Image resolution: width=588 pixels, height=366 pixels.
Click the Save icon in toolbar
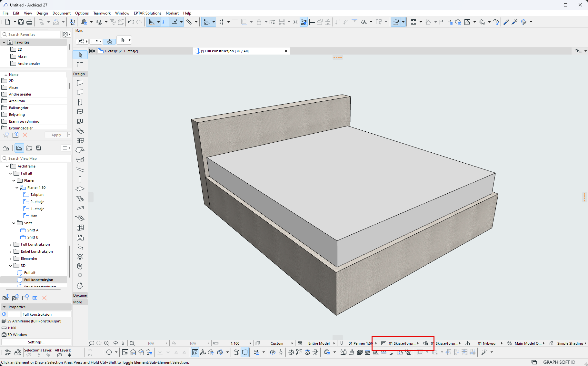tap(21, 22)
